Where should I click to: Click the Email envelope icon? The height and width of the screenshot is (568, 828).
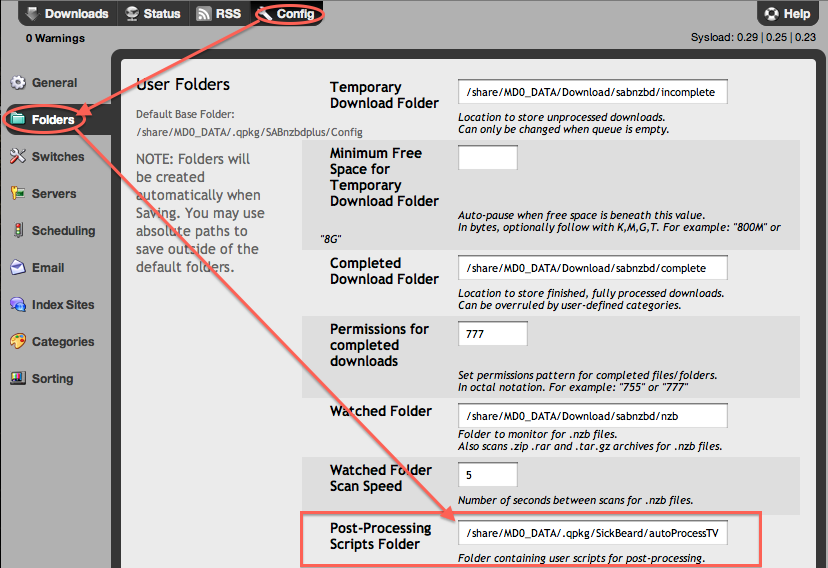pos(18,268)
